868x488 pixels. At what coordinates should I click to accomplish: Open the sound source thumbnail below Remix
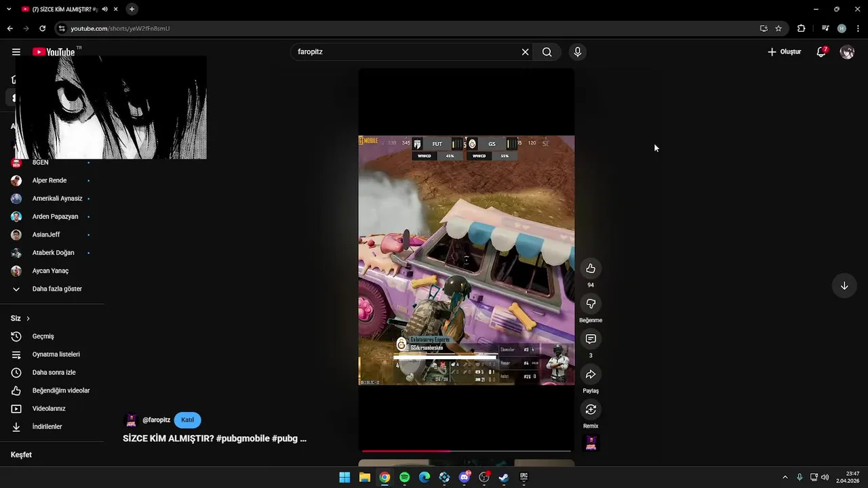[591, 443]
